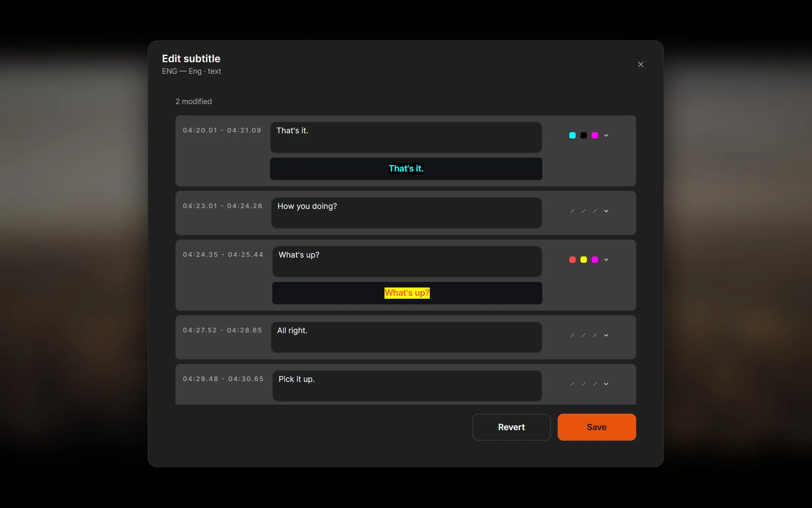Expand style options for "Pick it up." row

(x=606, y=384)
